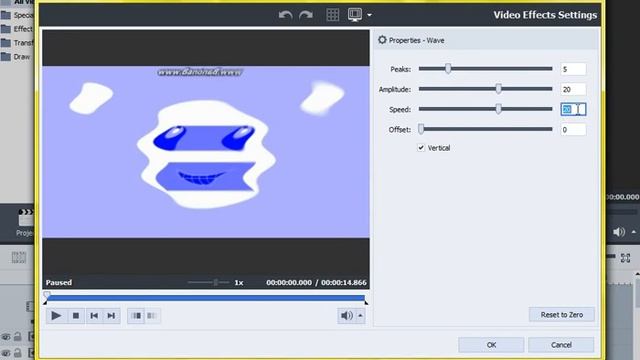Viewport: 640px width, 360px height.
Task: Click the preview monitor layout icon
Action: point(355,15)
